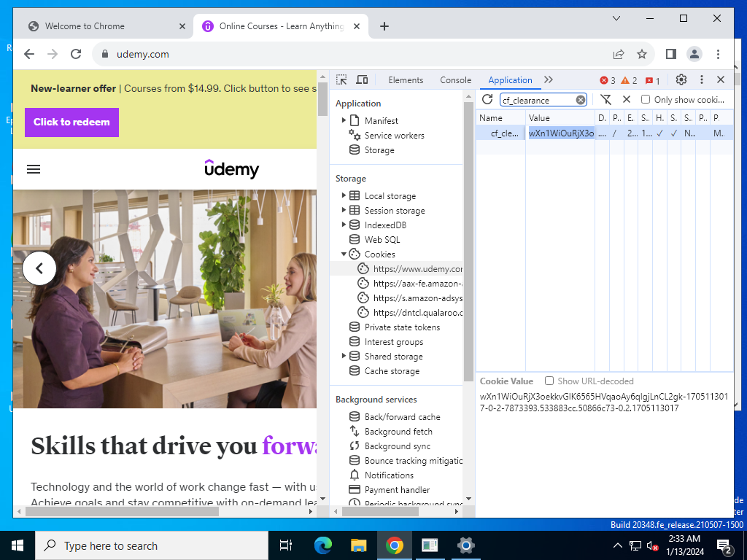The width and height of the screenshot is (747, 560).
Task: Switch to the Elements tab
Action: tap(406, 80)
